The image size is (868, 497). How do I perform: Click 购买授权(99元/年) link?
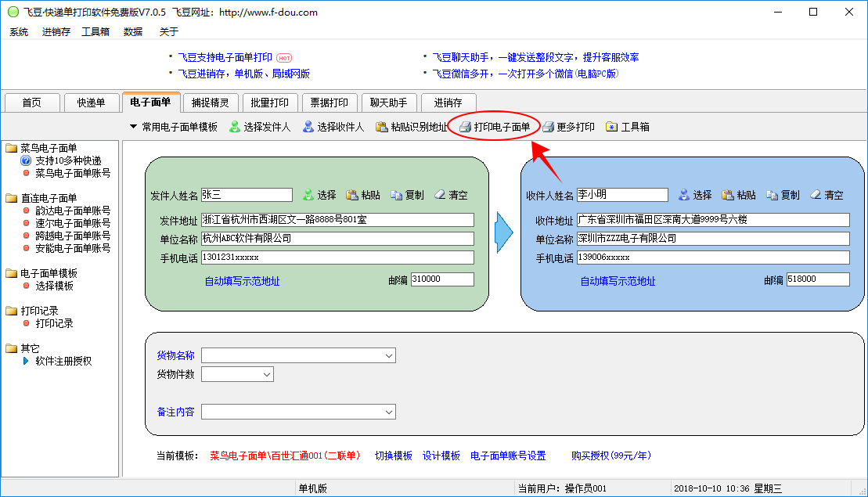coord(611,456)
